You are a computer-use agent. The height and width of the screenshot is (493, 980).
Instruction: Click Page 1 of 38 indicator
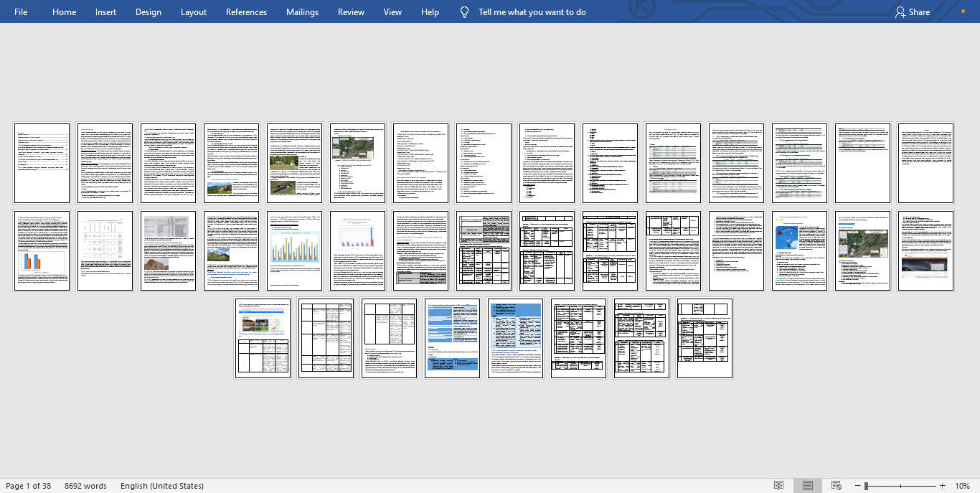[29, 486]
